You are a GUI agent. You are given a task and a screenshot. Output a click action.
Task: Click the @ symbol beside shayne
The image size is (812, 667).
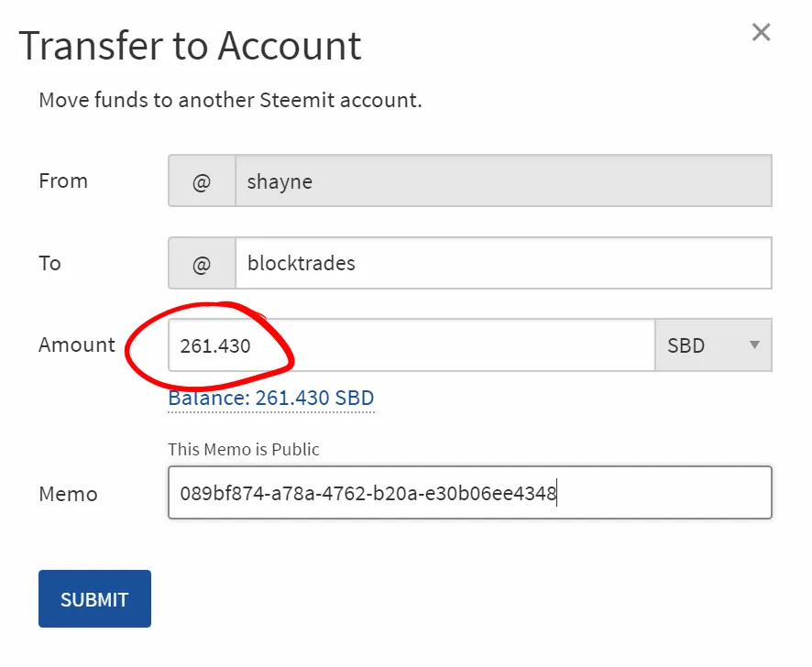(x=202, y=181)
